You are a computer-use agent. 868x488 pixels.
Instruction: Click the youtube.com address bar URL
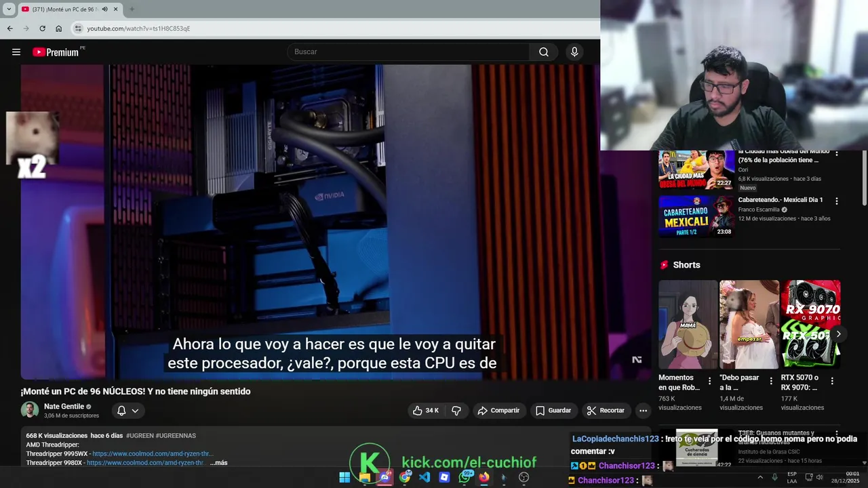click(138, 28)
